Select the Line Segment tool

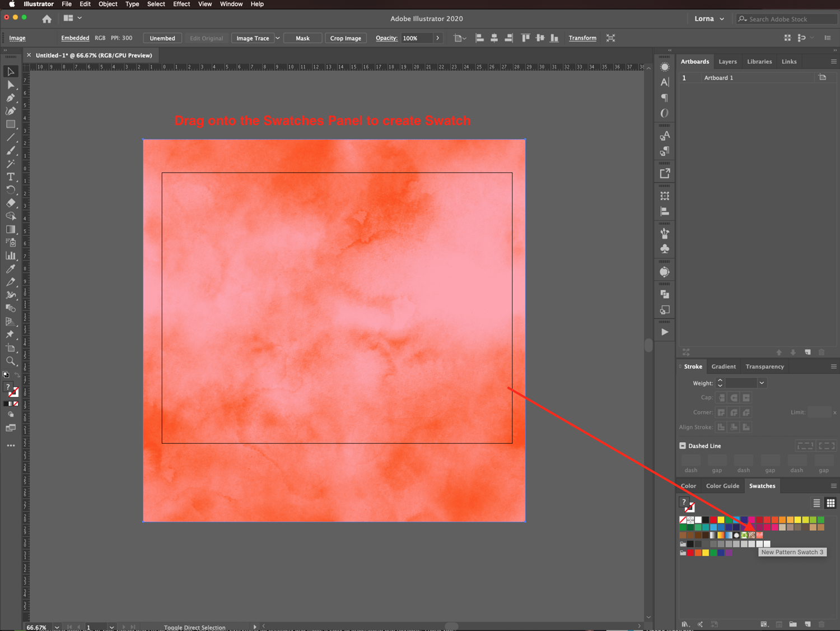point(11,137)
